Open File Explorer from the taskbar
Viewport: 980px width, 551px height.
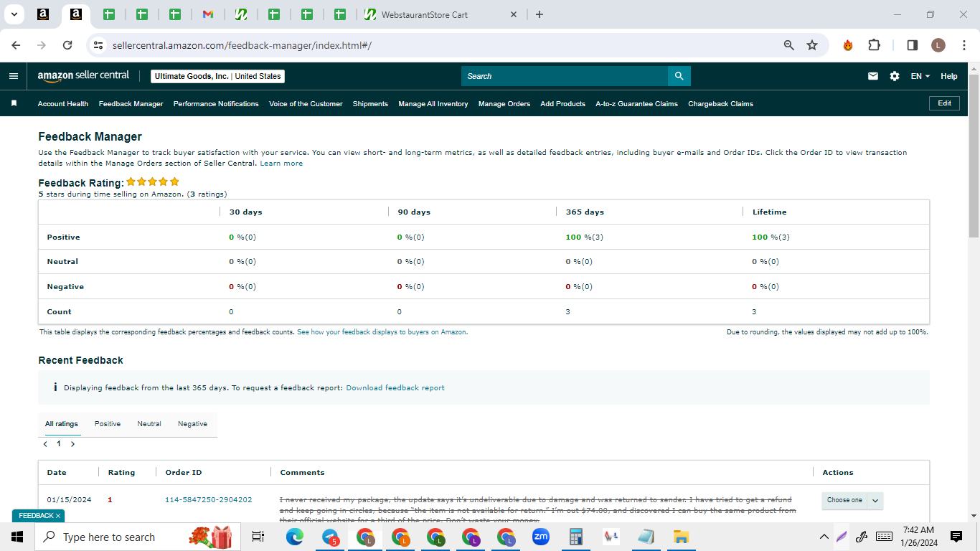[681, 537]
